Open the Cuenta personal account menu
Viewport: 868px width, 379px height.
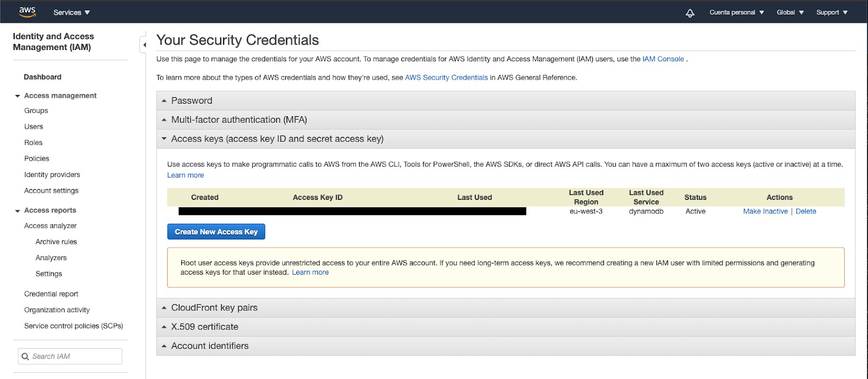737,12
